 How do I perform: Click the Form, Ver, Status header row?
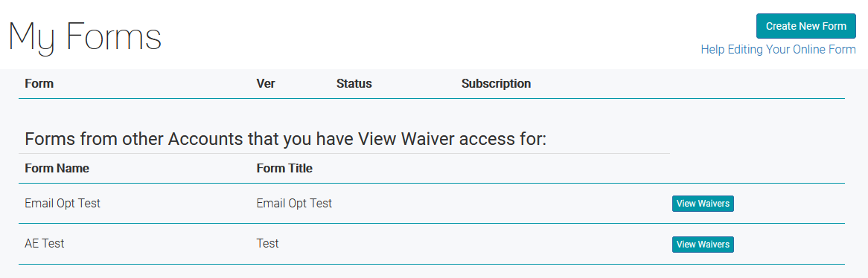pyautogui.click(x=432, y=84)
